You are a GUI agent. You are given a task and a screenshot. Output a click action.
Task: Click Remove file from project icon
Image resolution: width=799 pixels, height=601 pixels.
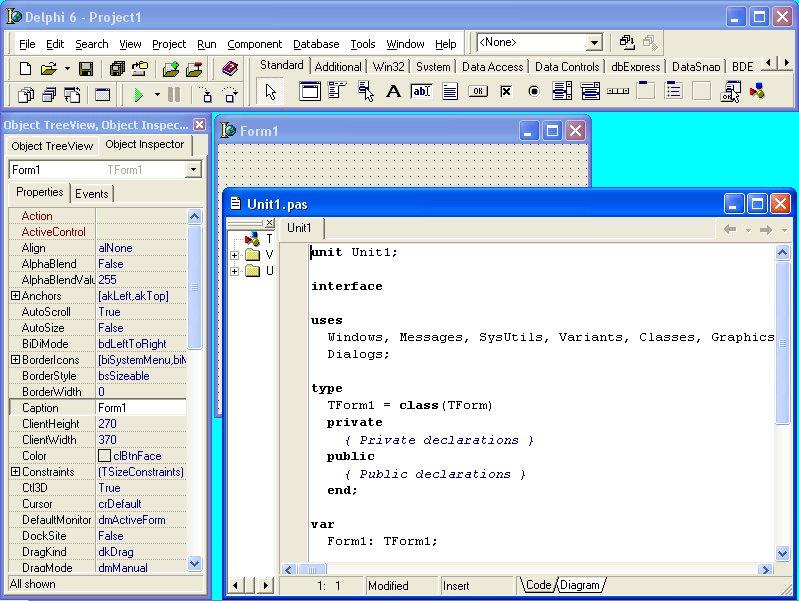tap(194, 68)
